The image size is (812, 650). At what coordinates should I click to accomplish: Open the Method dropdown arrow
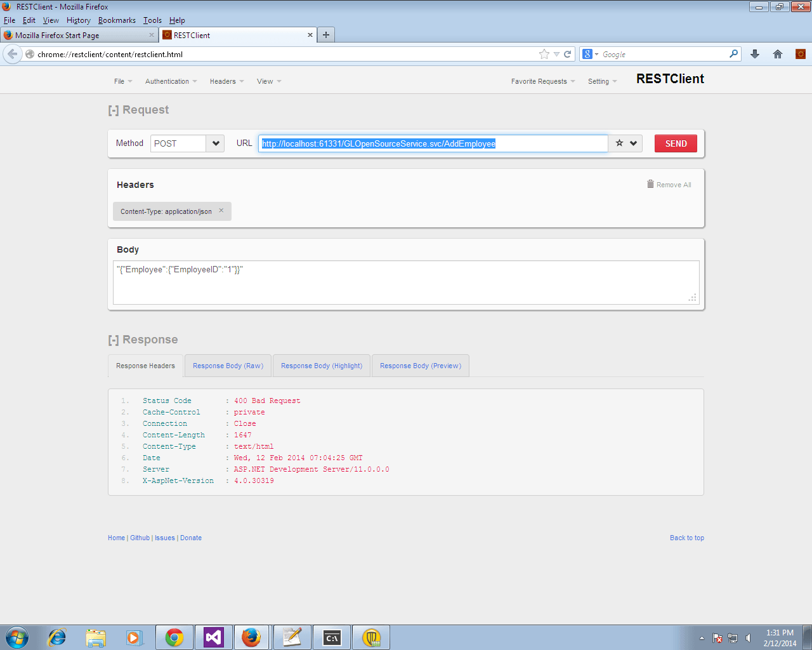click(216, 143)
